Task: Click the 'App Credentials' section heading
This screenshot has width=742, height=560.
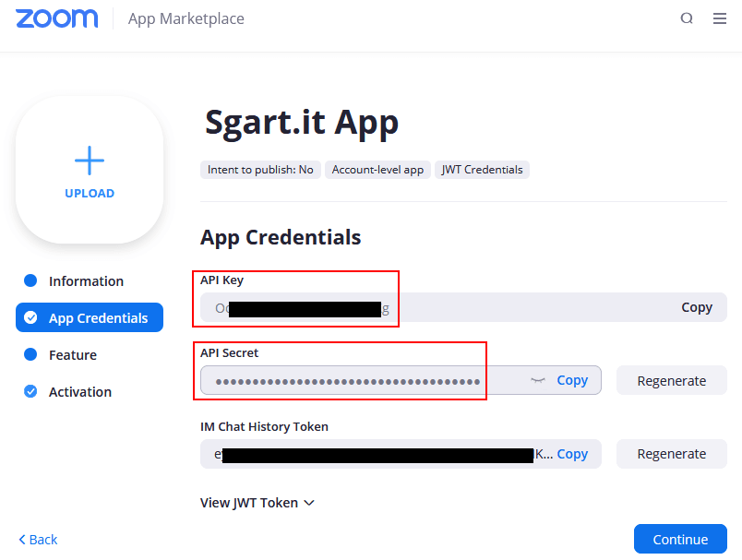Action: point(281,237)
